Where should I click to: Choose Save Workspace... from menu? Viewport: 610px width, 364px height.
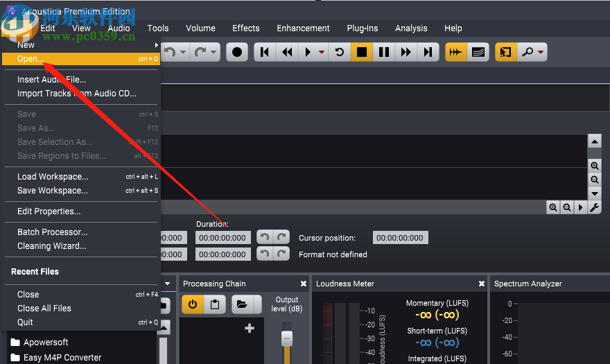pos(81,191)
